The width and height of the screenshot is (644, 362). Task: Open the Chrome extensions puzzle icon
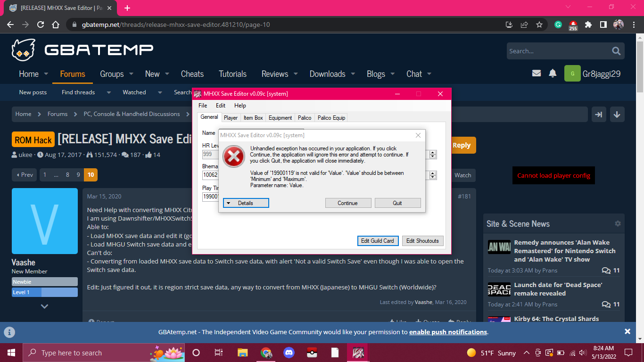588,25
